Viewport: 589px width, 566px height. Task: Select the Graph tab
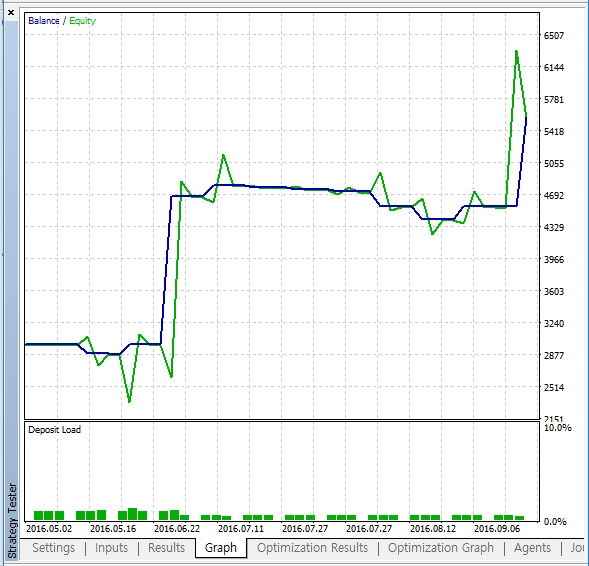click(x=221, y=548)
